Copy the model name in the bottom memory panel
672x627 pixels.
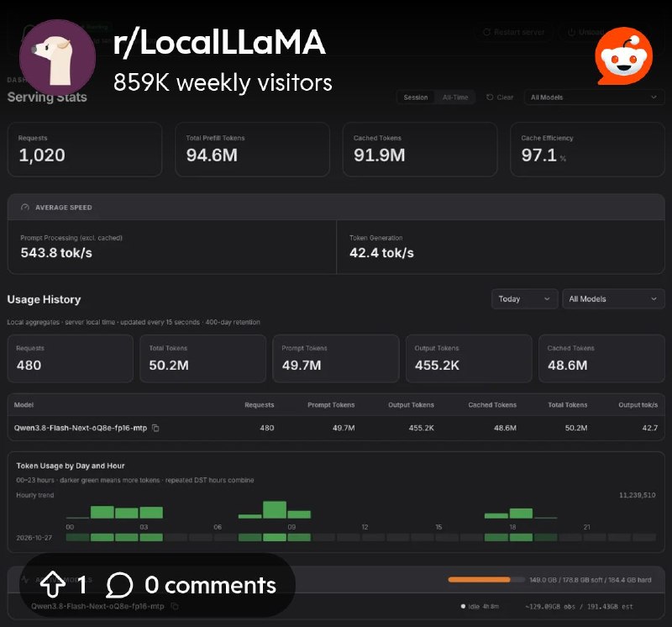(x=175, y=606)
